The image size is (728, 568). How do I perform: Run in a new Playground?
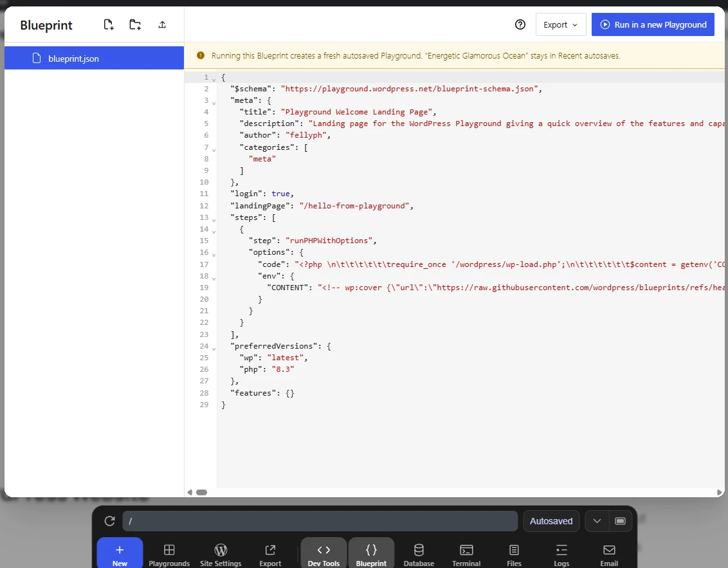pos(653,24)
